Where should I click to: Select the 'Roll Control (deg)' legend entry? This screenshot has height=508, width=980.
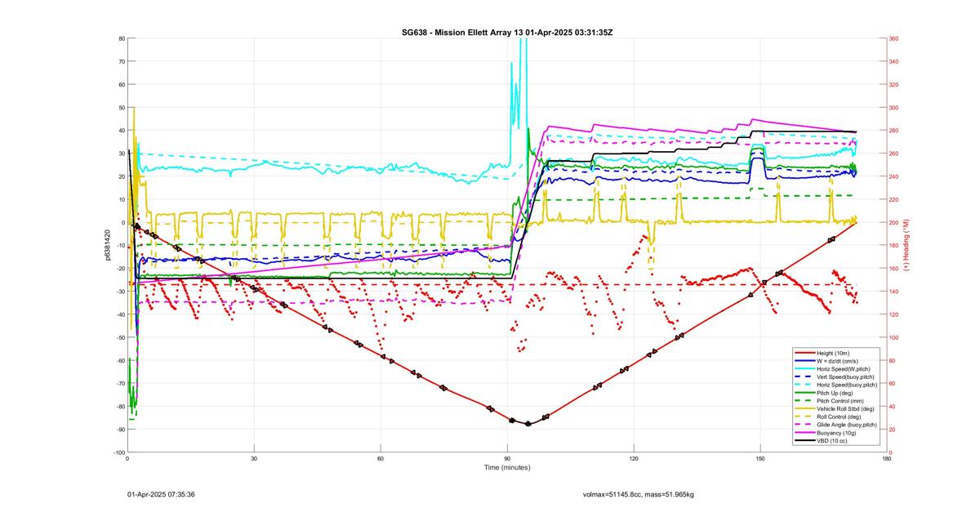(x=839, y=417)
